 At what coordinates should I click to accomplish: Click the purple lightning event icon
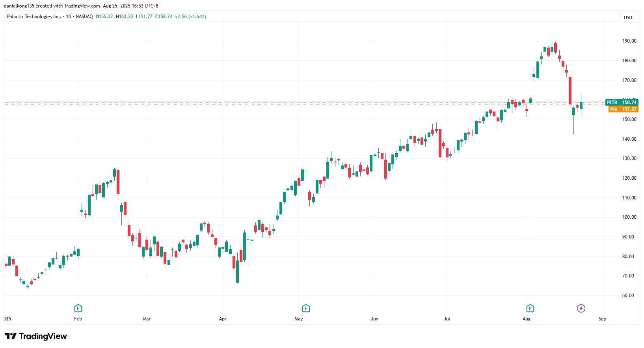(581, 308)
